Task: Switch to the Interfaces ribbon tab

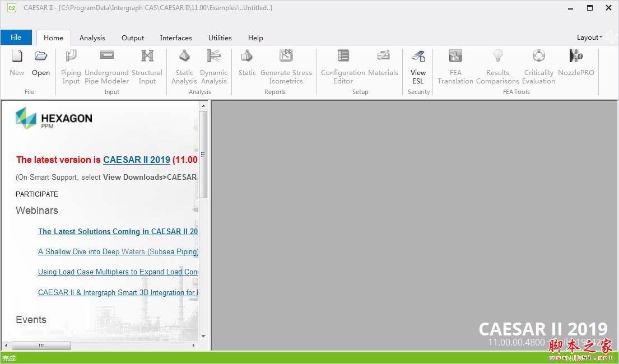Action: pyautogui.click(x=176, y=38)
